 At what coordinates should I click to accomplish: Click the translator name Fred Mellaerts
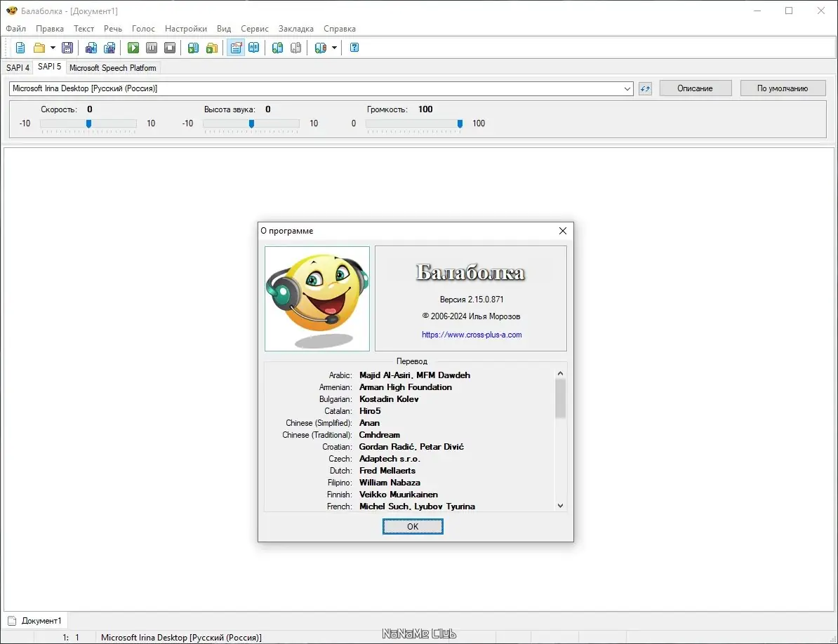[x=387, y=471]
